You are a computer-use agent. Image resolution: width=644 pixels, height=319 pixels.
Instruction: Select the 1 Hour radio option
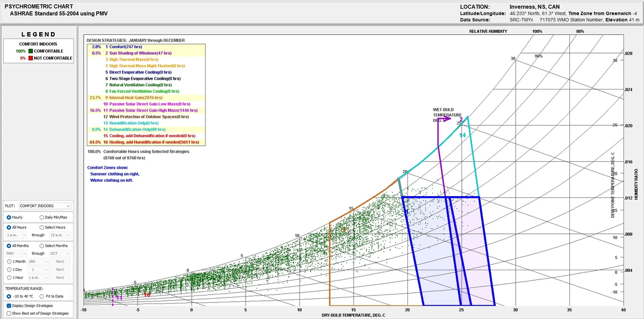pyautogui.click(x=9, y=277)
